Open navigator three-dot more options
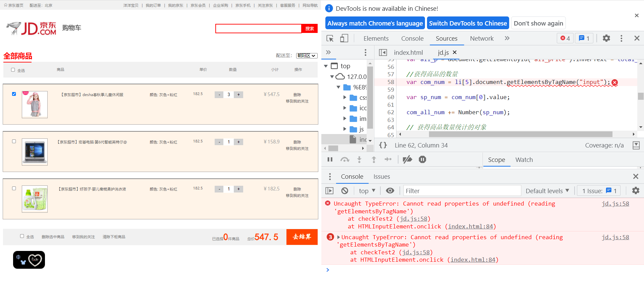The height and width of the screenshot is (303, 644). [366, 52]
